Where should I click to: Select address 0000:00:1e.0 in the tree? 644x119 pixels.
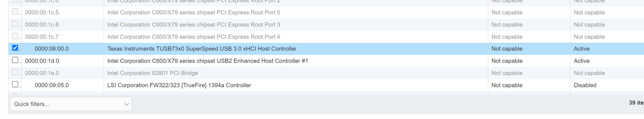pyautogui.click(x=42, y=73)
